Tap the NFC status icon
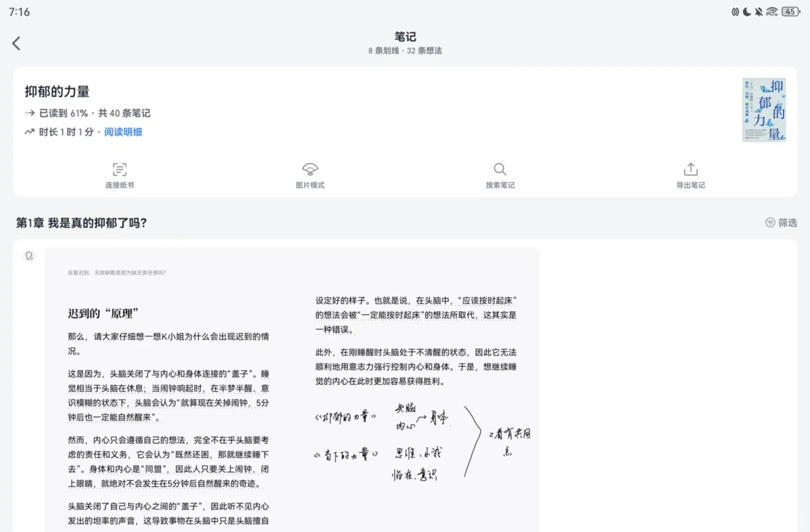The height and width of the screenshot is (532, 810). 735,12
